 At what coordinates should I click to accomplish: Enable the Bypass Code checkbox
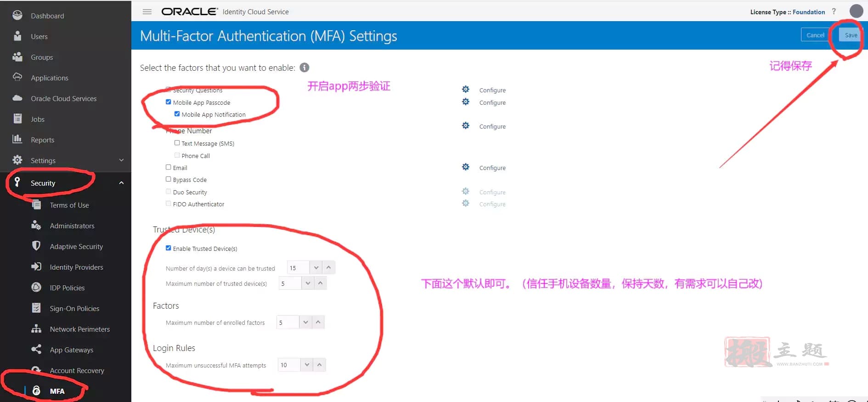[x=169, y=179]
